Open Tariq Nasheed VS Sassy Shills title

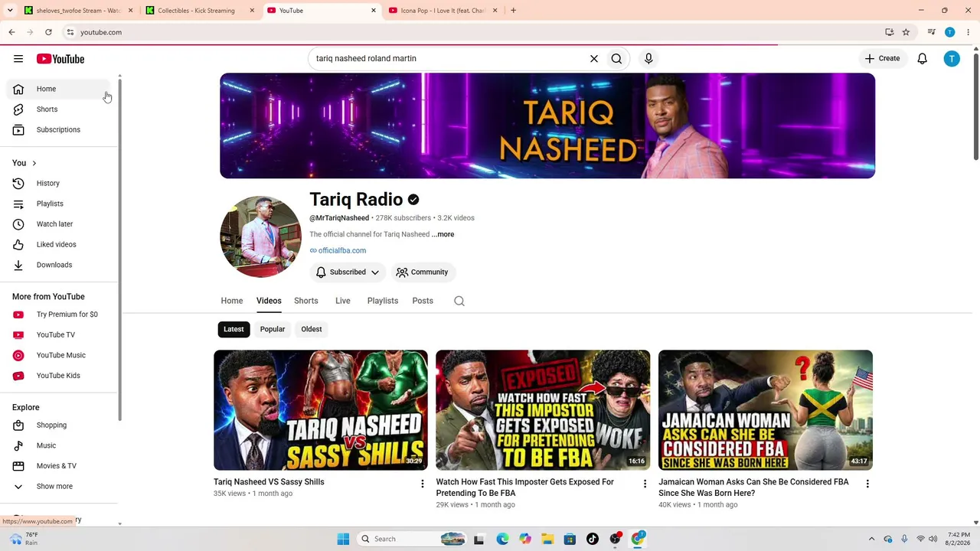pos(269,482)
